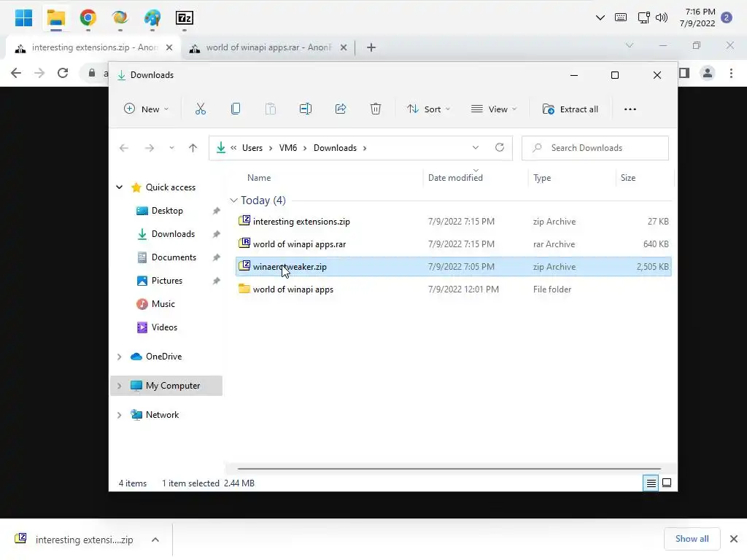This screenshot has width=747, height=560.
Task: Click the pin icon beside Documents
Action: click(x=216, y=257)
